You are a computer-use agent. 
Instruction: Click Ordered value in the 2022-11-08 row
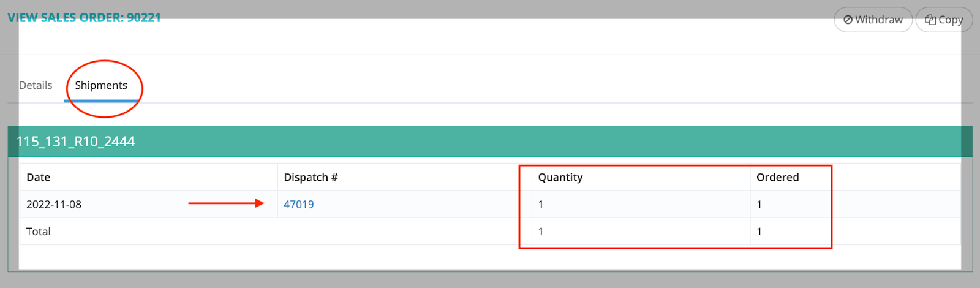pos(759,204)
